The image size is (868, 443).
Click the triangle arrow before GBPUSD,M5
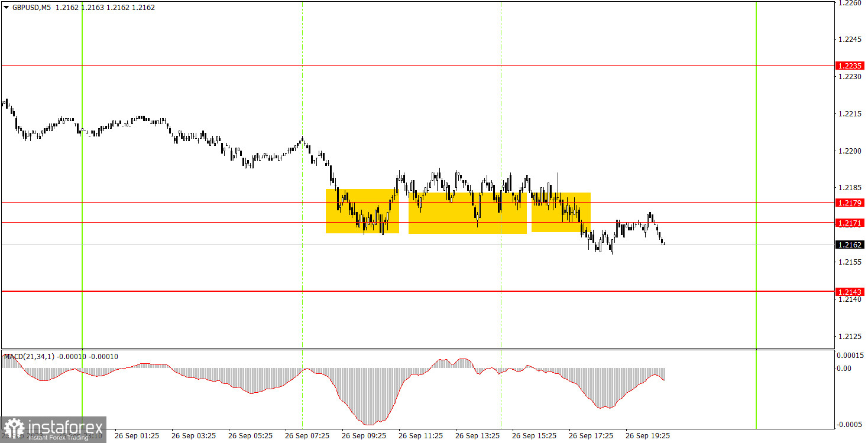(6, 8)
